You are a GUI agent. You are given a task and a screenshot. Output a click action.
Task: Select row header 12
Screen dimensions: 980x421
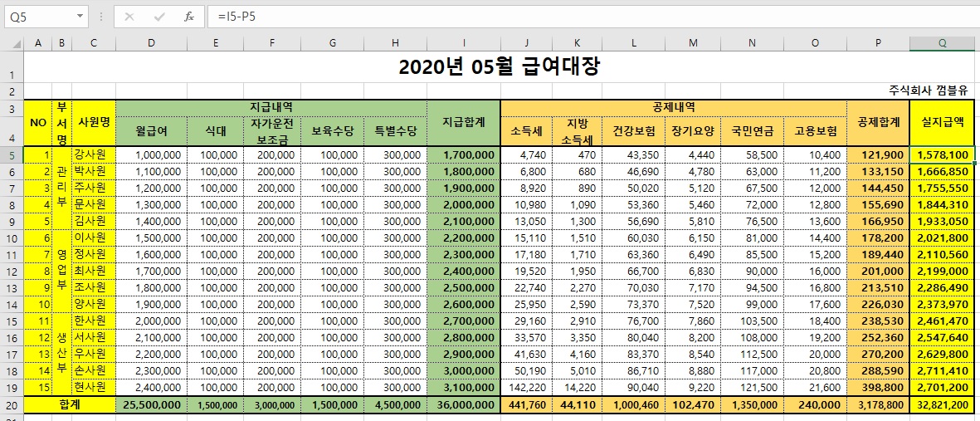(12, 271)
